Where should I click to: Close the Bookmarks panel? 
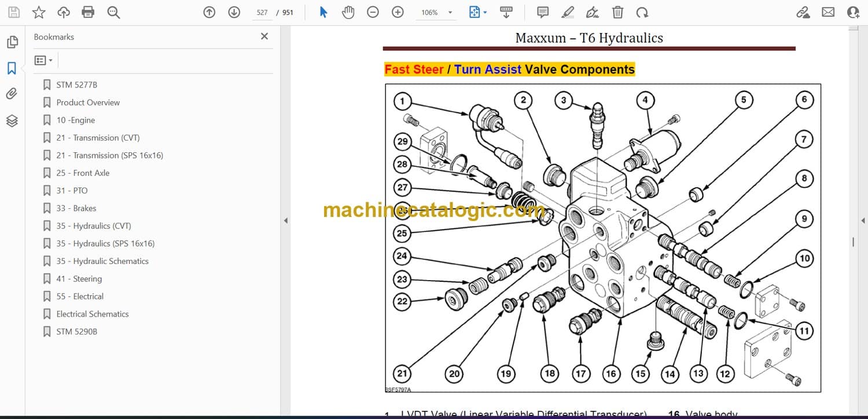pos(264,36)
